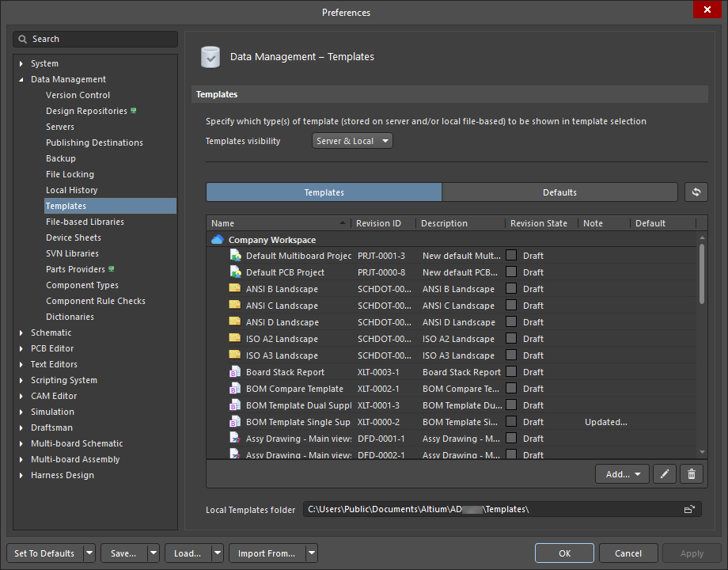Toggle the Default Multiboard Project revision checkbox

[x=511, y=256]
